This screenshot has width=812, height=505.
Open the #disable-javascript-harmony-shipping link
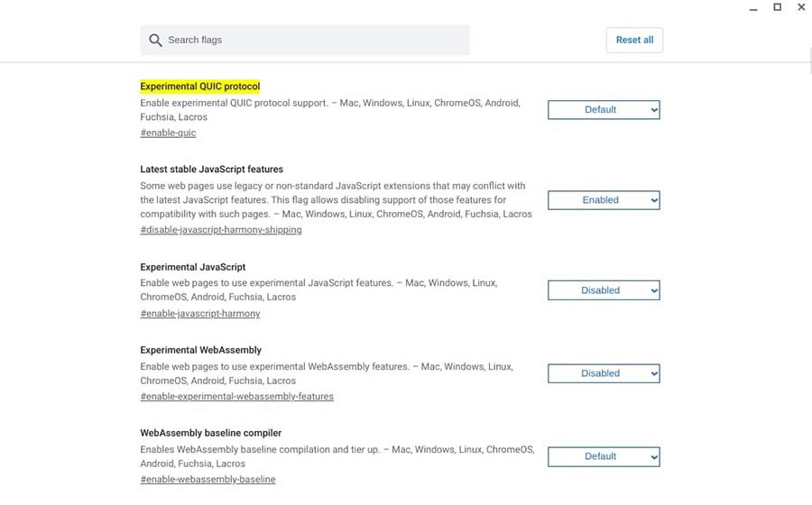221,230
